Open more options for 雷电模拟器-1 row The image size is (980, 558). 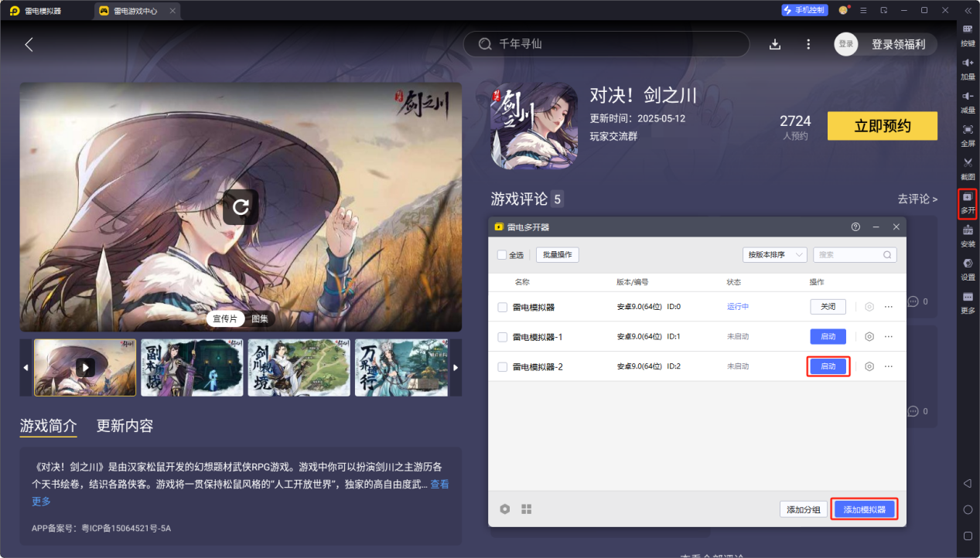click(889, 337)
